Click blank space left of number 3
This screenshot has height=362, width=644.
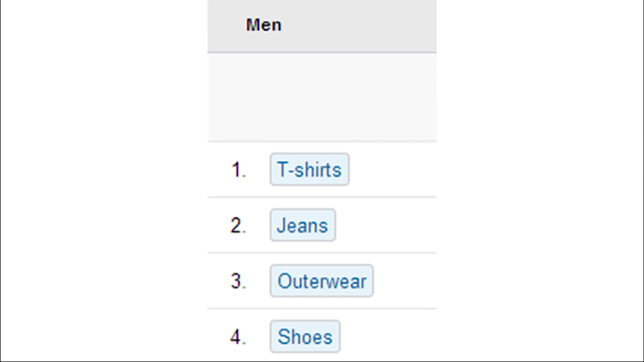pos(218,282)
